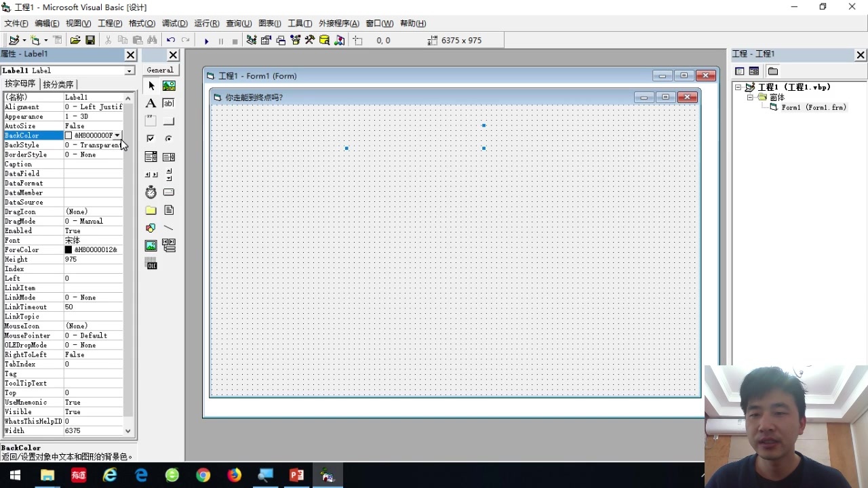This screenshot has height=488, width=868.
Task: Select the OptionButton control tool
Action: pyautogui.click(x=169, y=138)
